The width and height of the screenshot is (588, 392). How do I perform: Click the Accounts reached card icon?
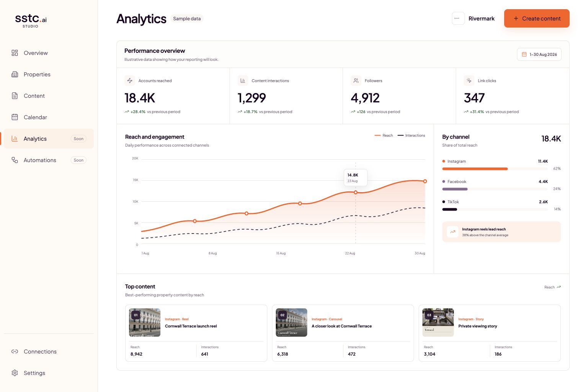130,80
